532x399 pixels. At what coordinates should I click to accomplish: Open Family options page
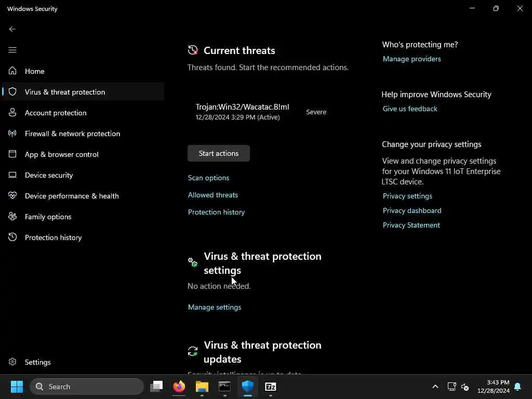pos(83,217)
